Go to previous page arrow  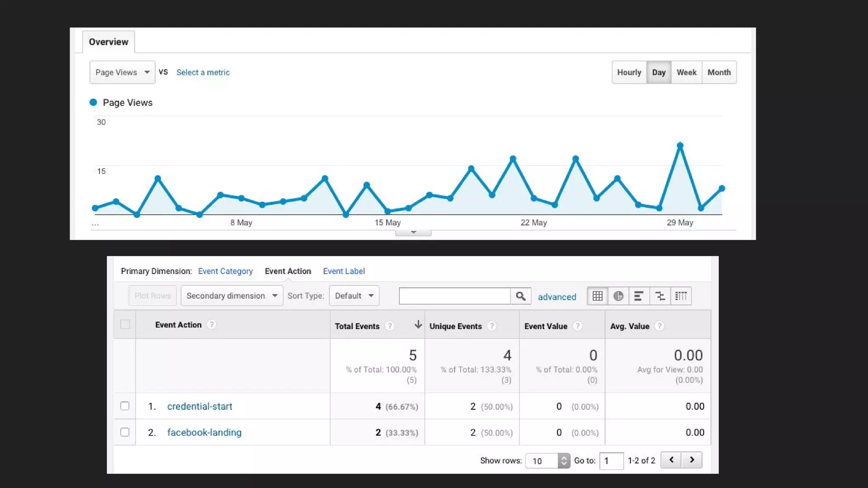[671, 460]
